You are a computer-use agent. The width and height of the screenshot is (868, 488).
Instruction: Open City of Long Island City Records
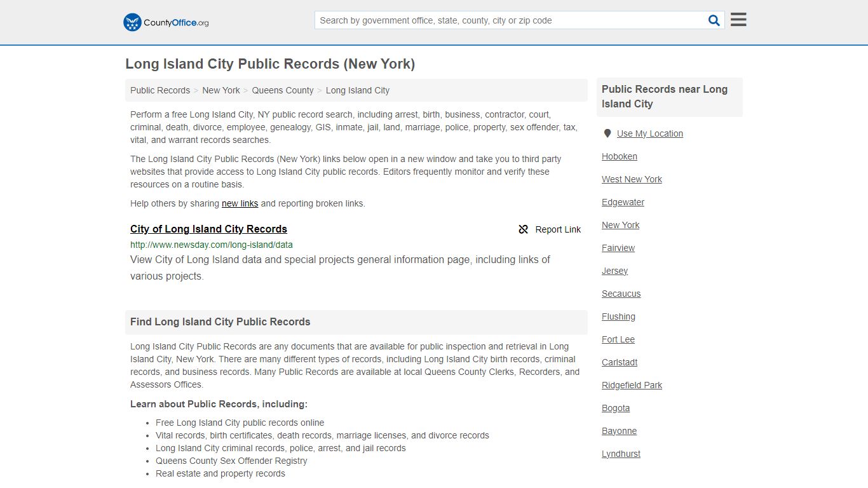coord(208,229)
